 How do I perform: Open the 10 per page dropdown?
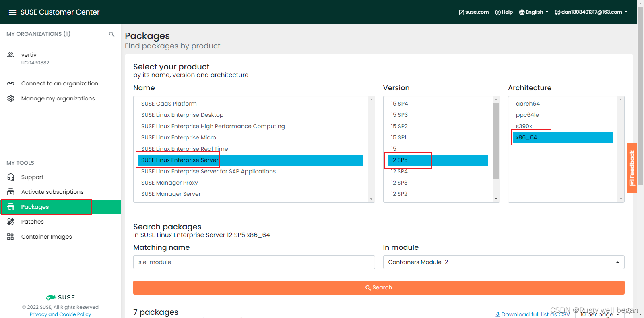point(600,314)
